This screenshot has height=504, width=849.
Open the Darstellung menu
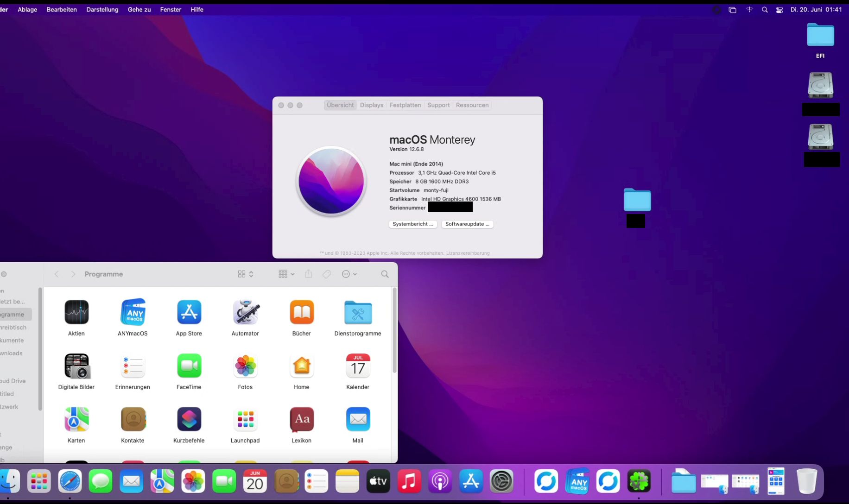tap(102, 10)
